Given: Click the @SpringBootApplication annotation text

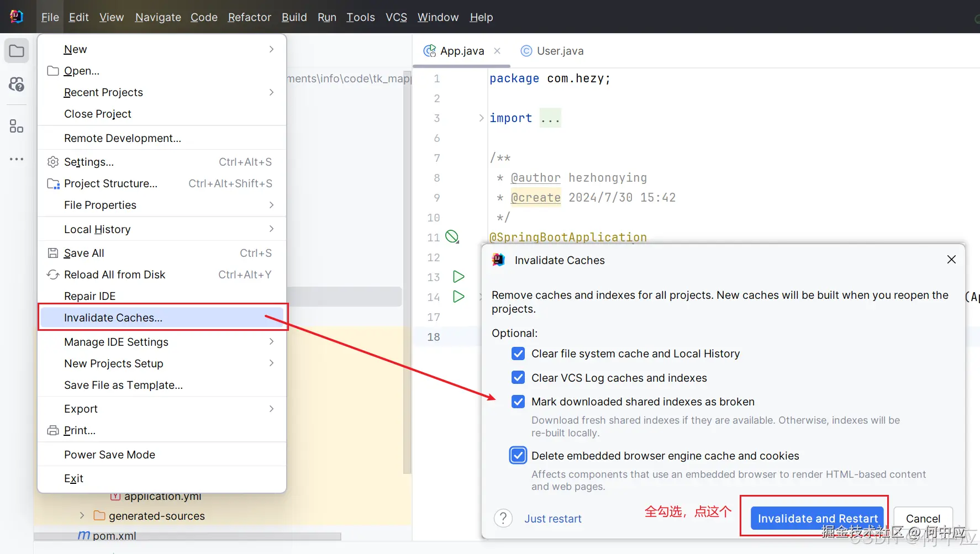Looking at the screenshot, I should (x=568, y=237).
